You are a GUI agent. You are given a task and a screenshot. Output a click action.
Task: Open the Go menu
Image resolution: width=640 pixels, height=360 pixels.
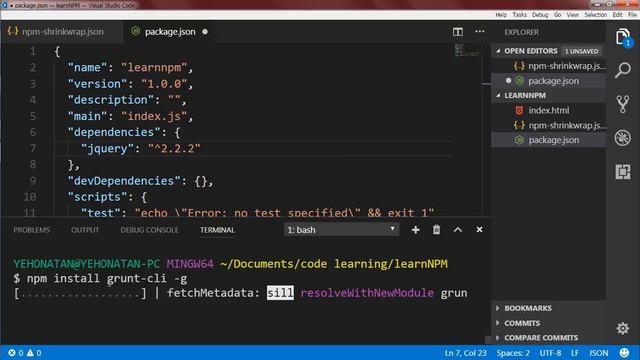(558, 15)
